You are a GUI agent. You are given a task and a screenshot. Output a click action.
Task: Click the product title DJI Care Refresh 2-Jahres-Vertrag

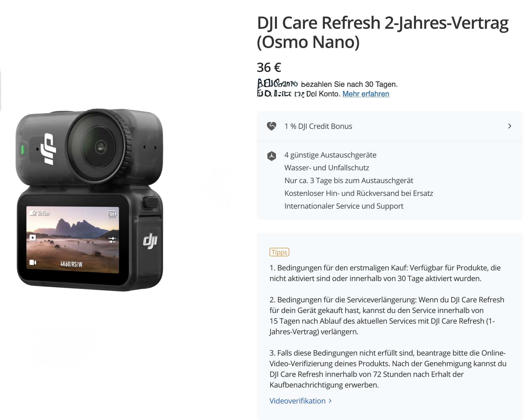click(383, 32)
